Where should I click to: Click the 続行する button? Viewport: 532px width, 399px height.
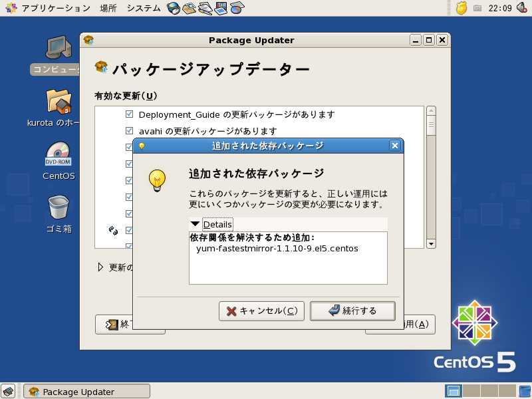pos(352,311)
